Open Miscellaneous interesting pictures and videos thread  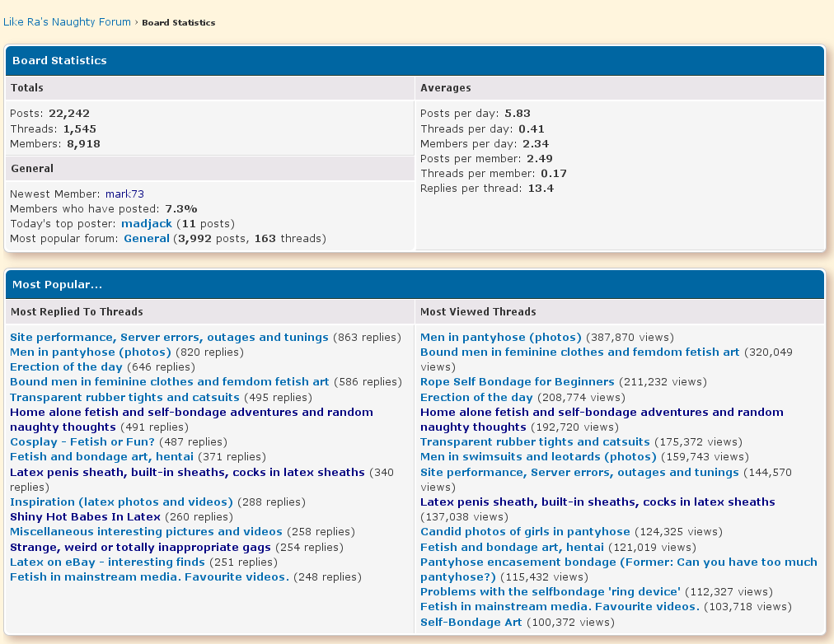tap(146, 532)
